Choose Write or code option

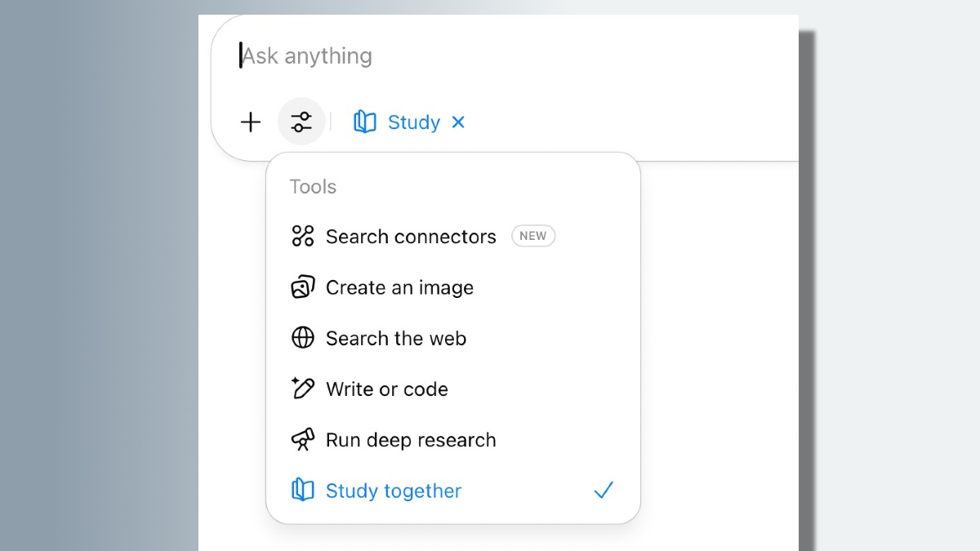click(x=387, y=389)
